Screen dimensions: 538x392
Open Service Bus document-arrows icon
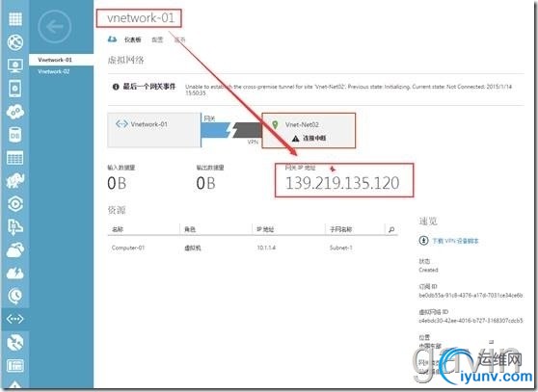pyautogui.click(x=15, y=227)
